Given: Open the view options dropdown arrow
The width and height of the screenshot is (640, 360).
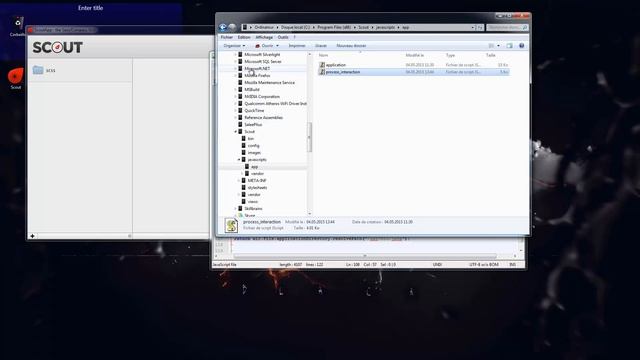Looking at the screenshot, I should pyautogui.click(x=498, y=46).
